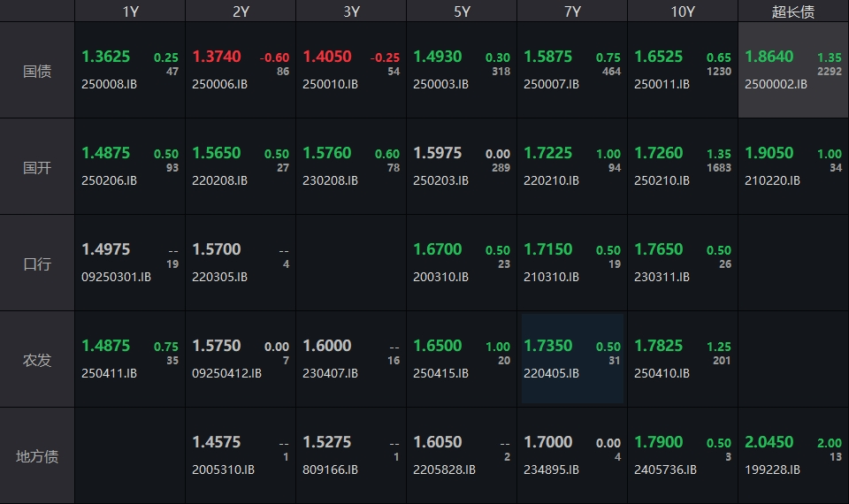This screenshot has height=504, width=849.
Task: Click the 超长债 column header
Action: [x=793, y=11]
